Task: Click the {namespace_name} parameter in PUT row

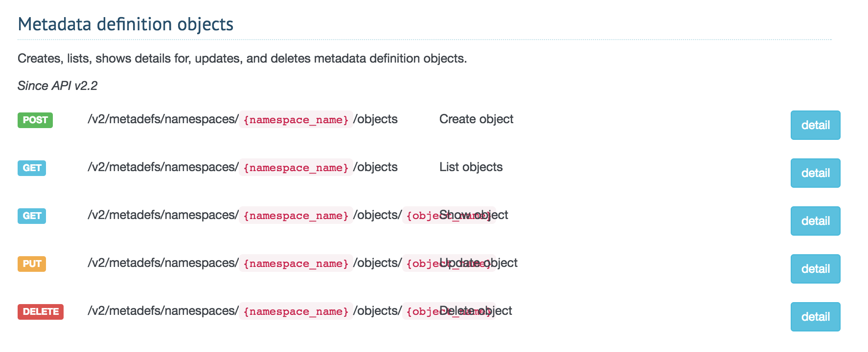Action: pos(296,264)
